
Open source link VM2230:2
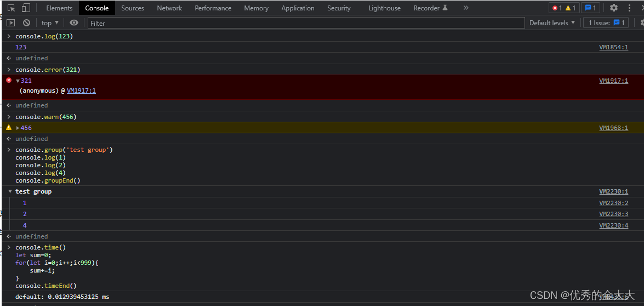tap(614, 203)
